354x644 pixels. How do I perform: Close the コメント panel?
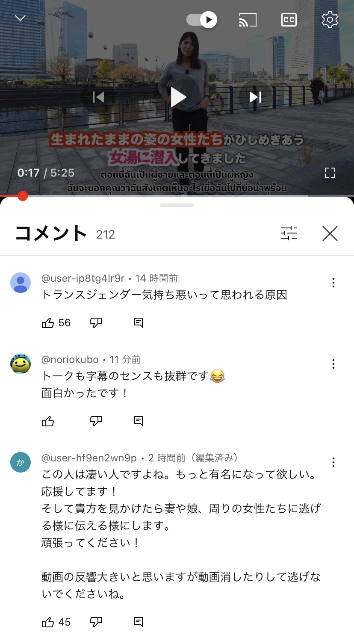pyautogui.click(x=330, y=233)
